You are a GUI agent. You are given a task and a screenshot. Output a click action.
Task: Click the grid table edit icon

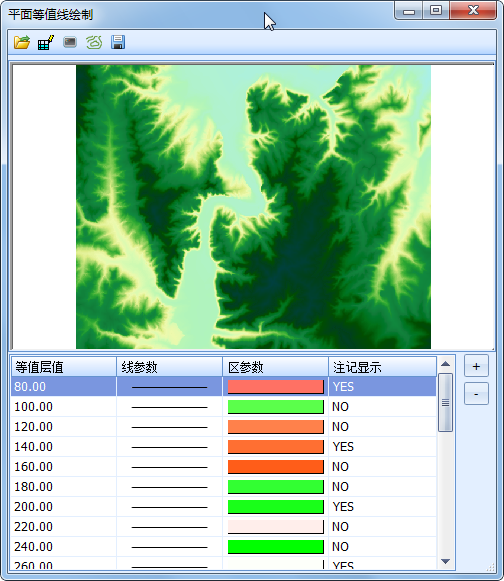coord(46,42)
